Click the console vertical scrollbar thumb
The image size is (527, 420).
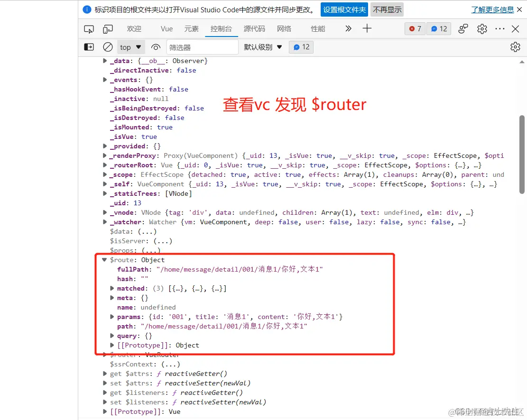[x=522, y=155]
